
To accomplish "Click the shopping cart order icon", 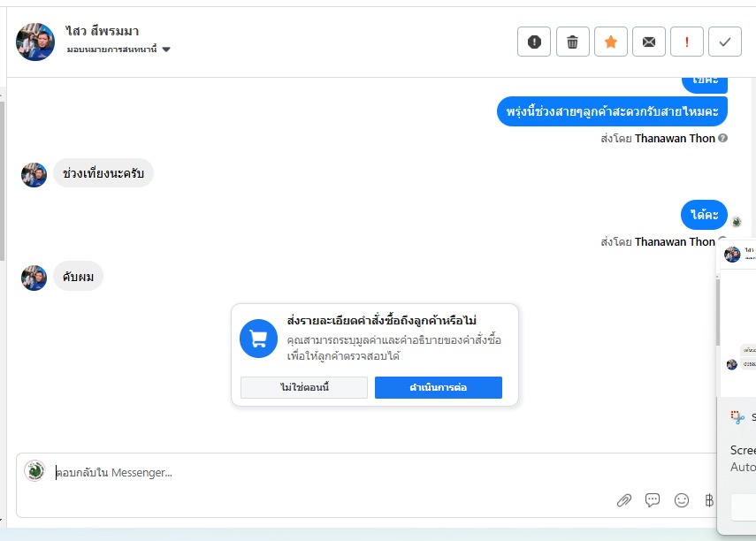I will [258, 339].
